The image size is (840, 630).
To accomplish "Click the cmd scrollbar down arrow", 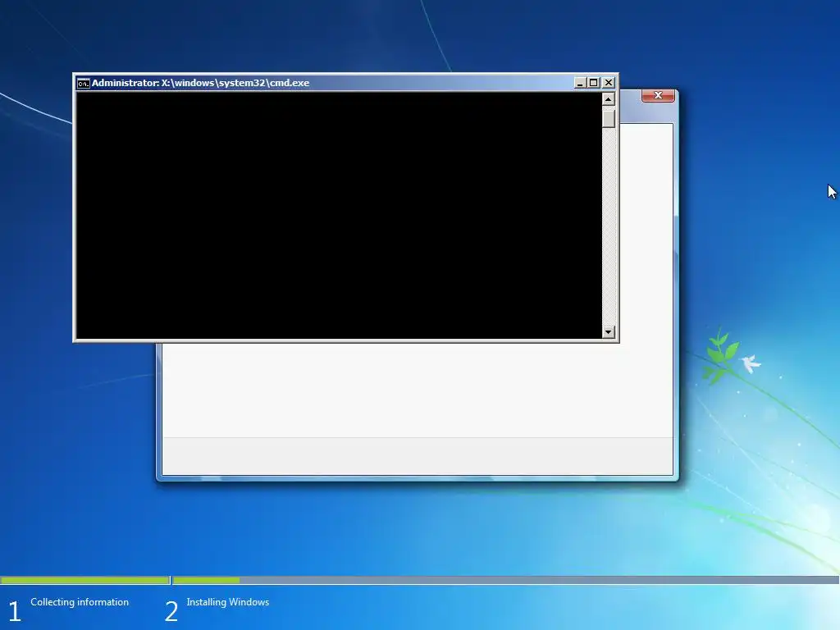I will coord(608,332).
